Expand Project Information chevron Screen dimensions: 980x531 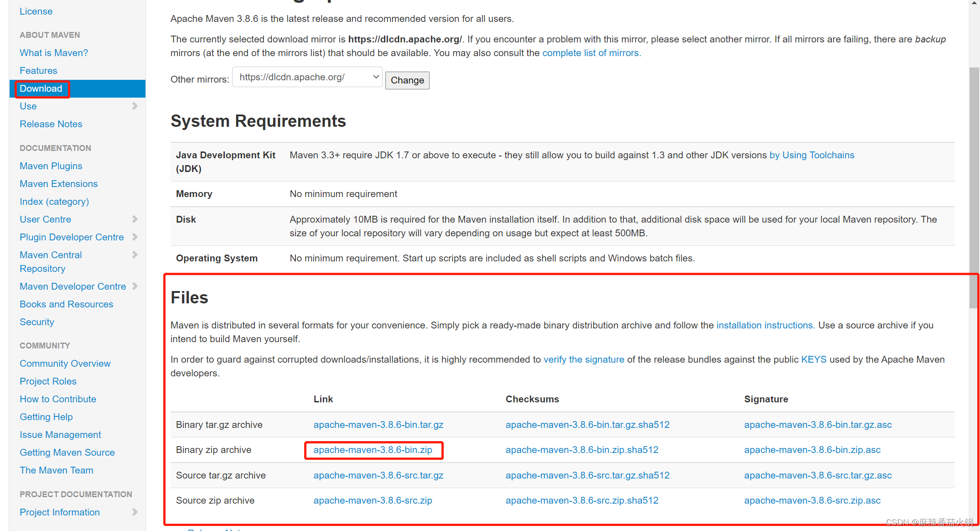point(135,512)
